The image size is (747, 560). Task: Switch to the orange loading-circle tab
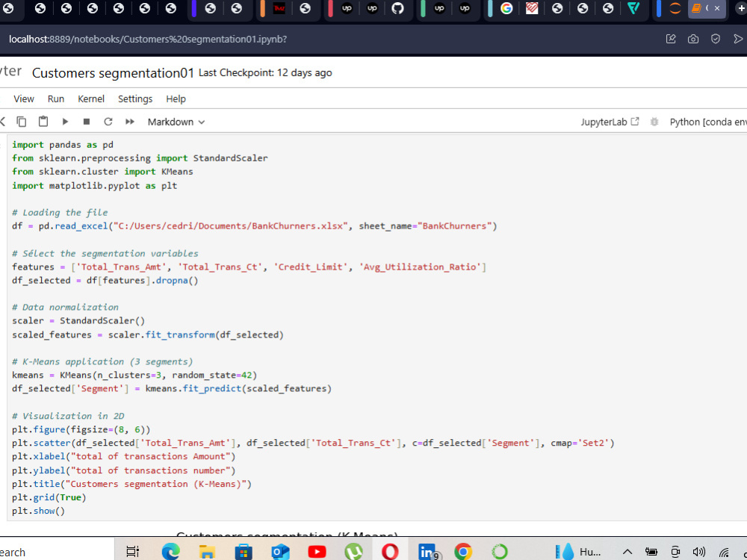click(675, 8)
